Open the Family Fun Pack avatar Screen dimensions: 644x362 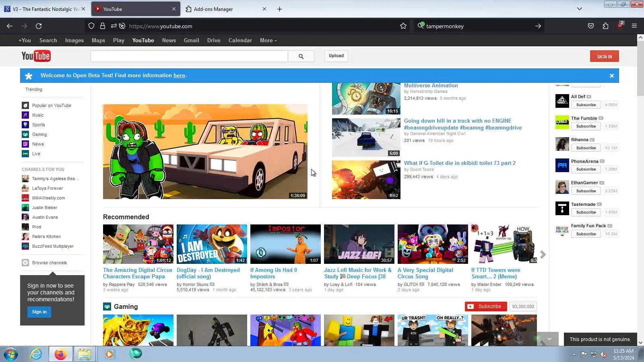tap(562, 230)
